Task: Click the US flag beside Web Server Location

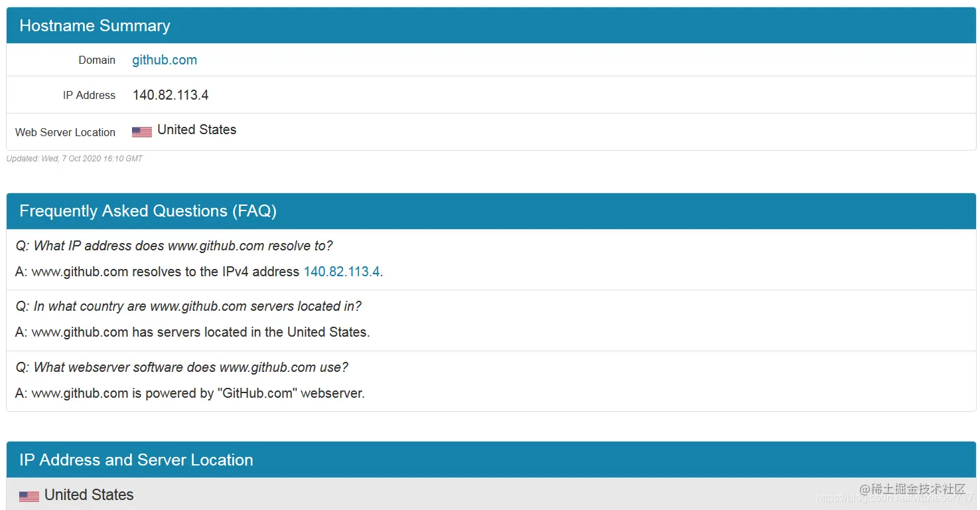Action: [x=142, y=131]
